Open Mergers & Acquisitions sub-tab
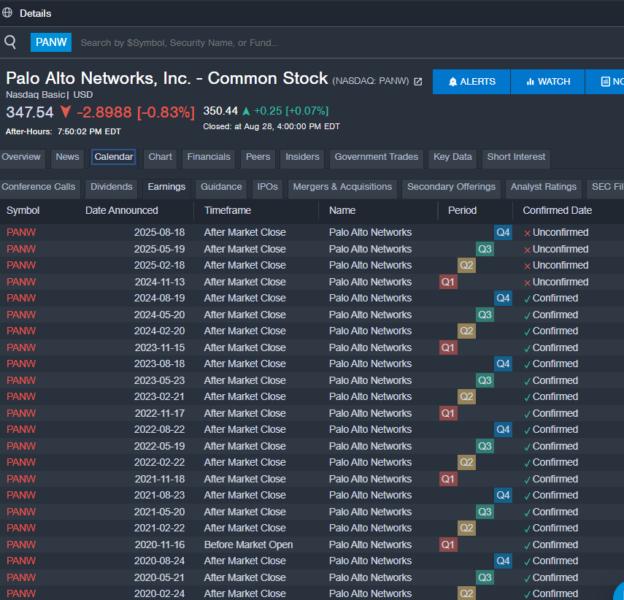This screenshot has width=624, height=600. coord(342,187)
